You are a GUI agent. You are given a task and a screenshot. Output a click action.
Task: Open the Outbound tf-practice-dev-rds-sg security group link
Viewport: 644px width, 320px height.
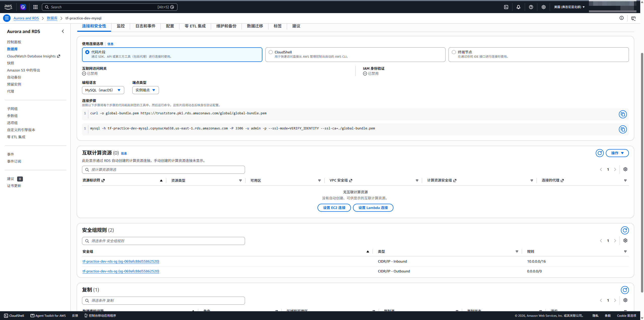pyautogui.click(x=121, y=271)
